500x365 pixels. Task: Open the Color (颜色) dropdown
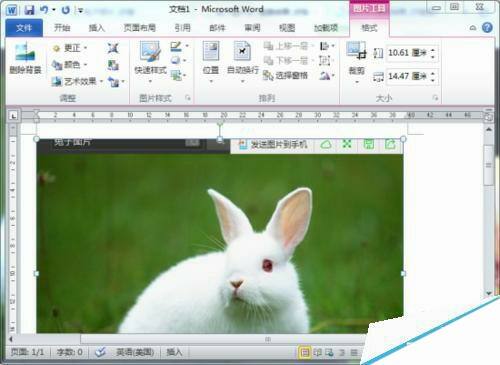[x=70, y=64]
